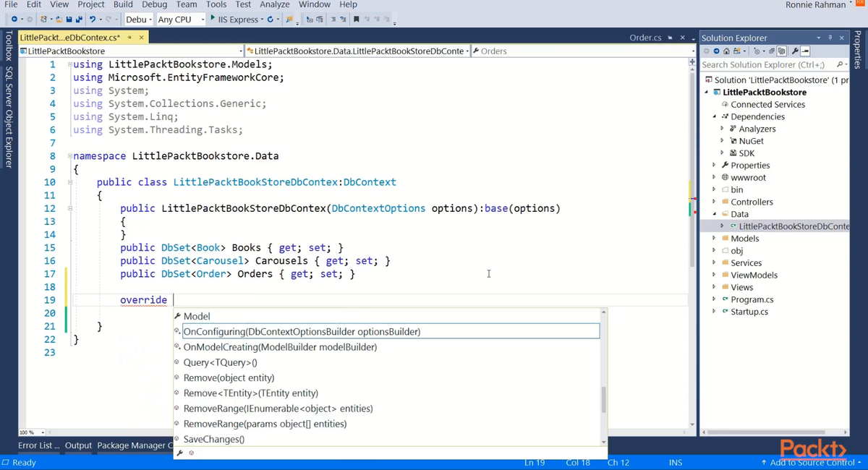Click pin icon on Order.cs tab

click(671, 38)
